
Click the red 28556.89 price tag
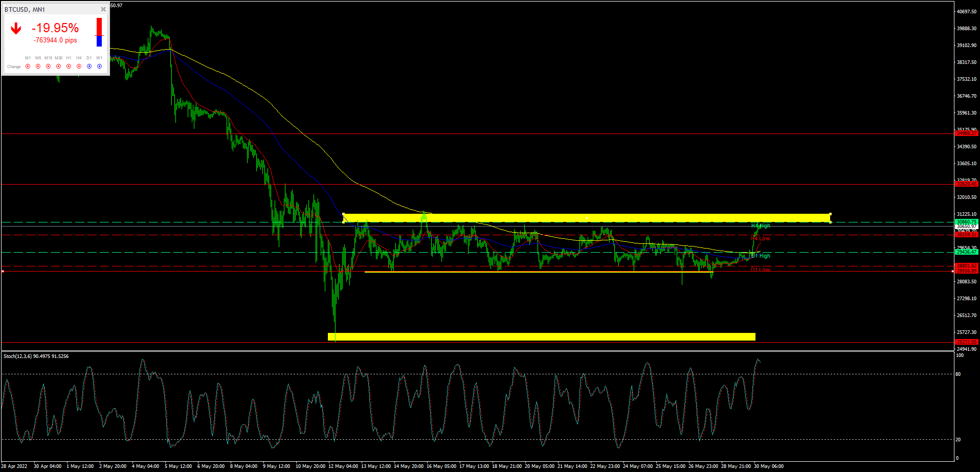tap(967, 271)
